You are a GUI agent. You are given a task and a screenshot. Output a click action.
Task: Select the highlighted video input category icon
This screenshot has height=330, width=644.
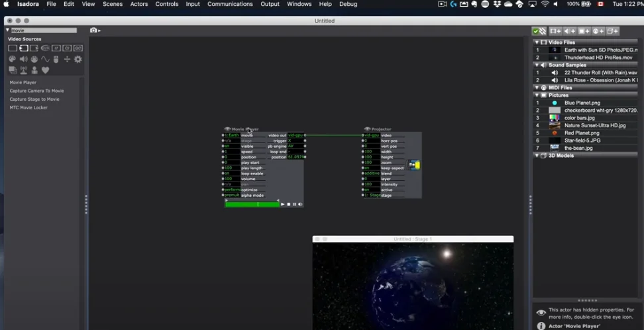pyautogui.click(x=23, y=48)
